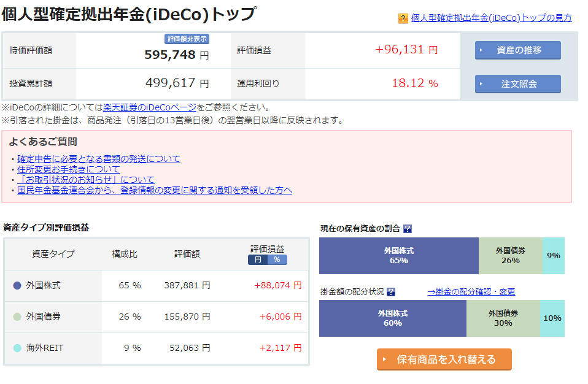
Task: Open 国民年金基金連合会 notification FAQ link
Action: 155,190
